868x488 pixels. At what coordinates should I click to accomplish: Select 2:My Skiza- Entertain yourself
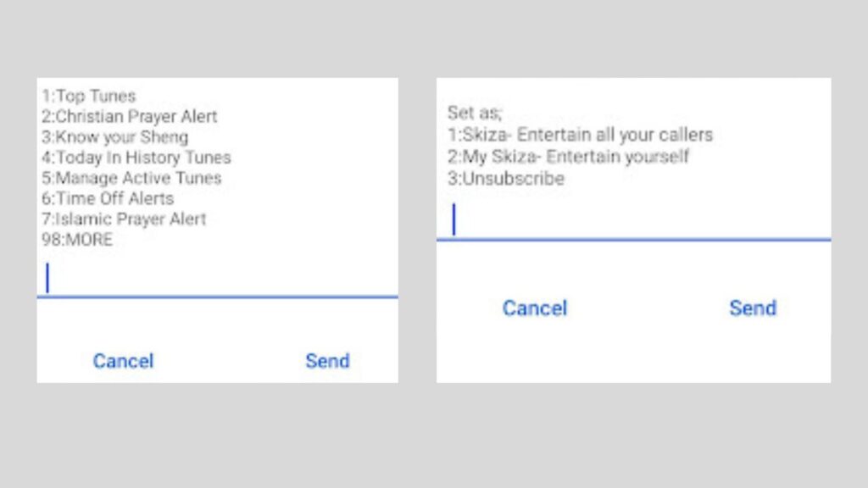pyautogui.click(x=569, y=157)
